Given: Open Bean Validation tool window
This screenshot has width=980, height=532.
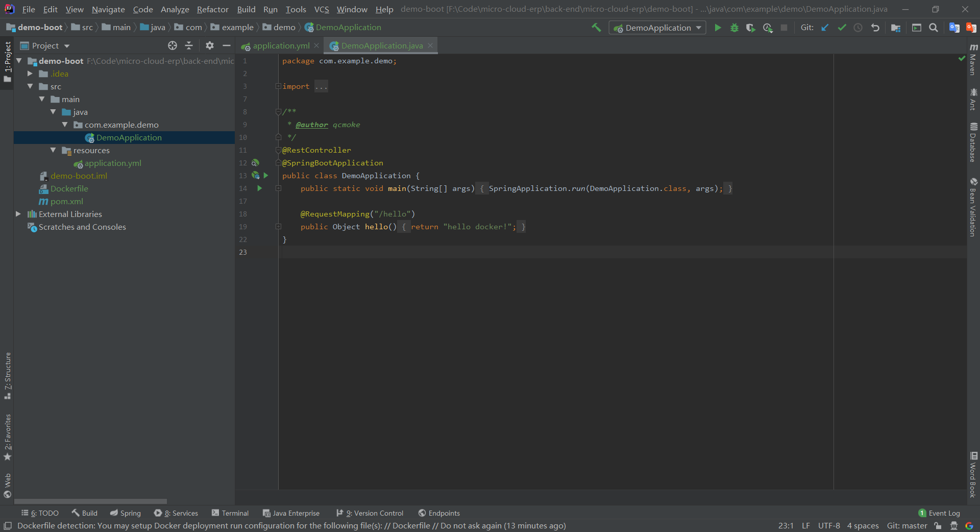Looking at the screenshot, I should (973, 207).
